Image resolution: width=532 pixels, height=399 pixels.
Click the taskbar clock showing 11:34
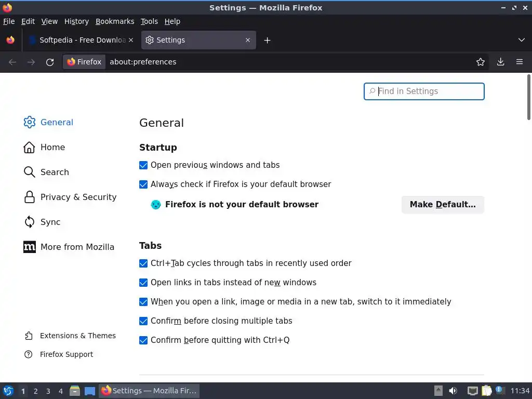[x=520, y=391]
